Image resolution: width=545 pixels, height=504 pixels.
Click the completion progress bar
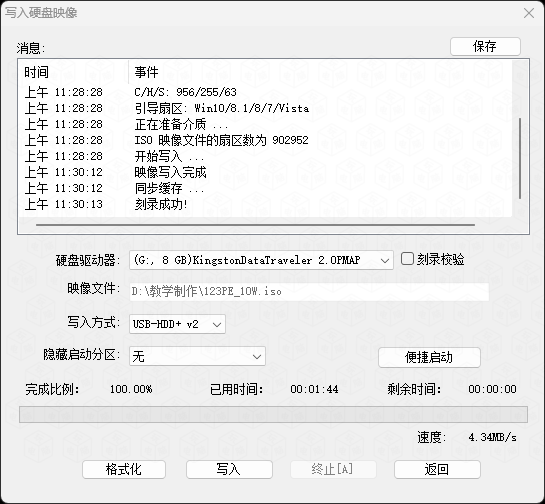[273, 414]
